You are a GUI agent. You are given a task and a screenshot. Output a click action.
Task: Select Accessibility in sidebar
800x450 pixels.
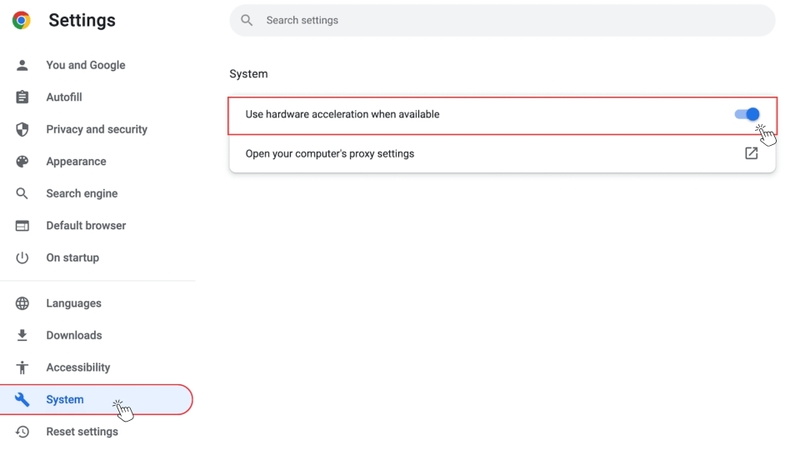pos(78,367)
